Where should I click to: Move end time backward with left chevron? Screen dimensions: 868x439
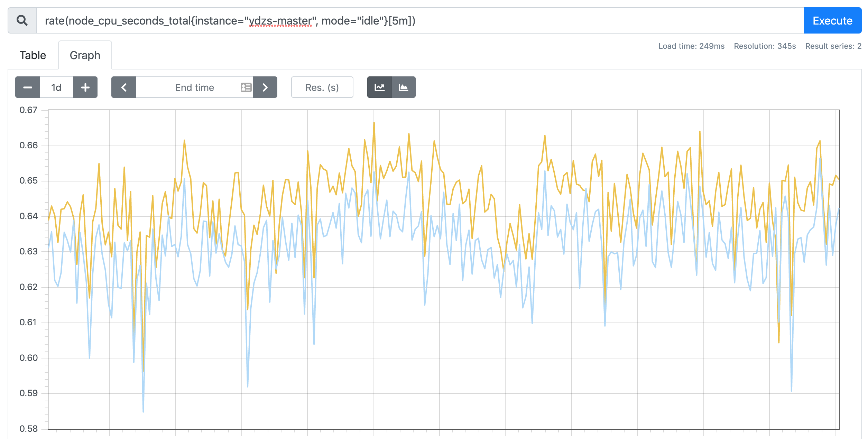pyautogui.click(x=124, y=87)
